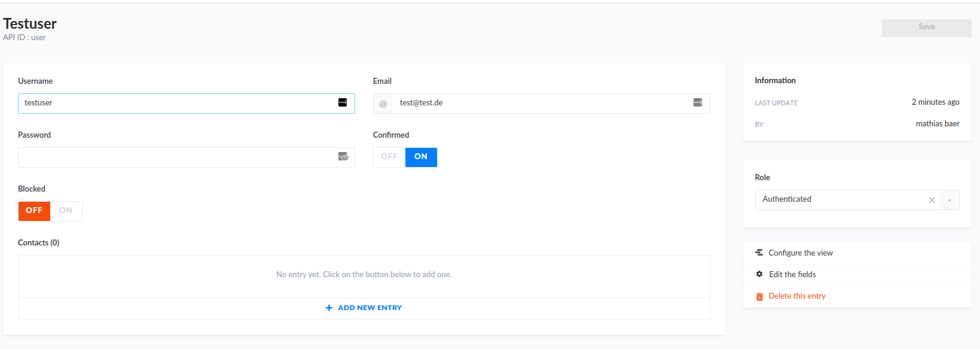The height and width of the screenshot is (349, 980).
Task: Click the ellipsis icon inside the Email field
Action: coord(697,102)
